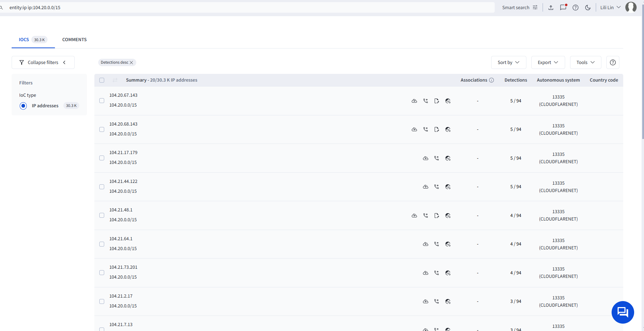Image resolution: width=644 pixels, height=331 pixels.
Task: Check the box for 104.21.44.122
Action: 102,187
